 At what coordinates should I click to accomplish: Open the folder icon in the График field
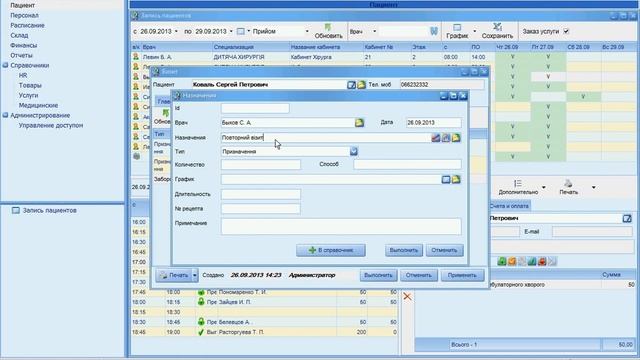(456, 179)
